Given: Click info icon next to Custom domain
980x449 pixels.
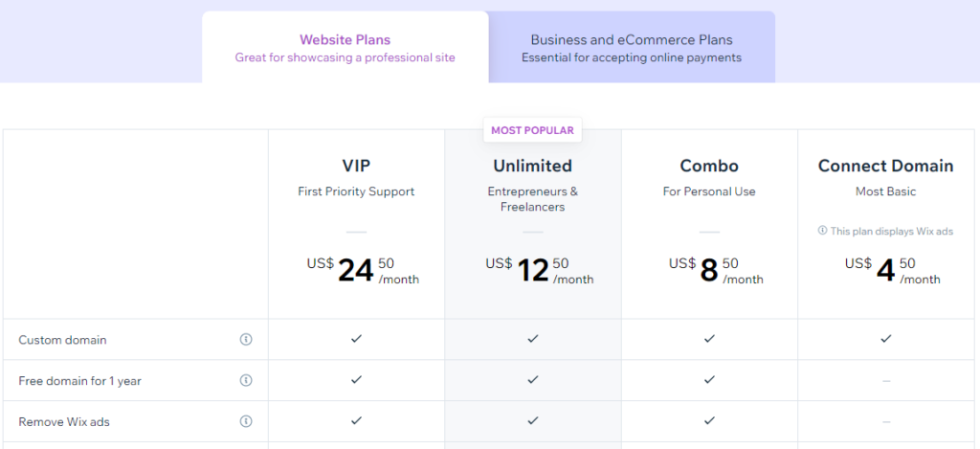Looking at the screenshot, I should coord(246,340).
